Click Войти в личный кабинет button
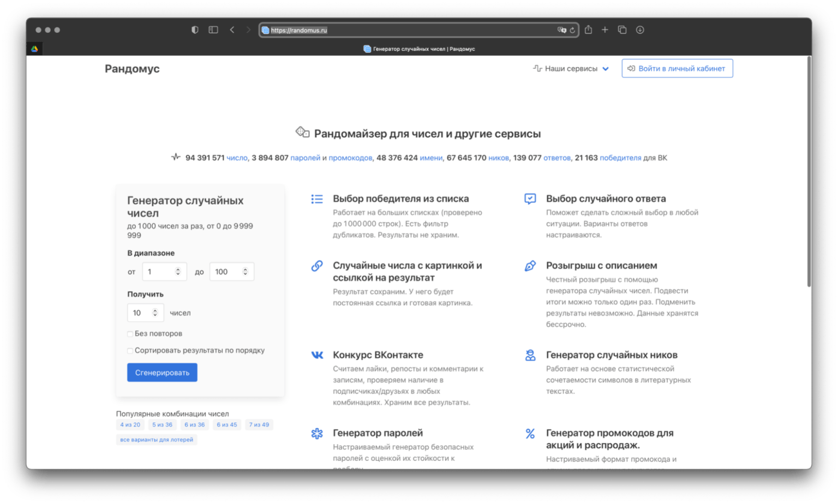838x504 pixels. tap(677, 69)
